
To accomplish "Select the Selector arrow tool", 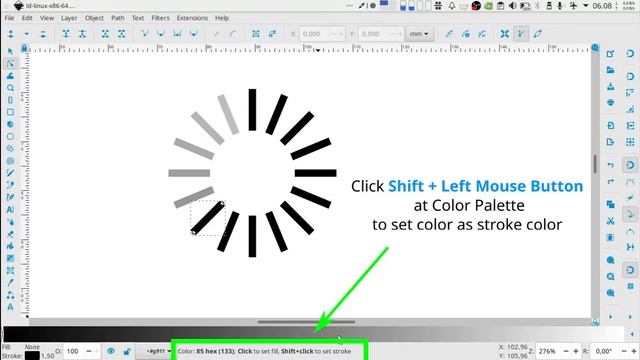I will 10,51.
